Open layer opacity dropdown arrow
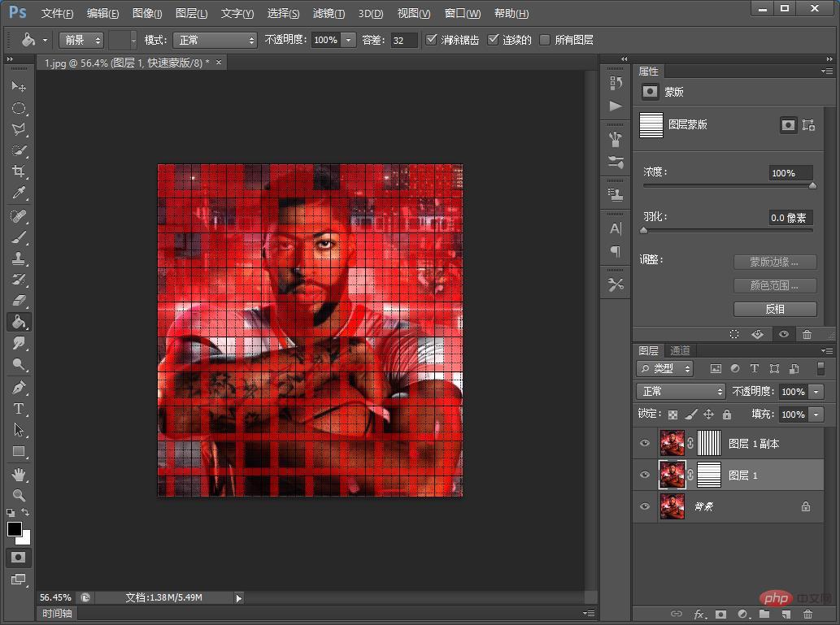The width and height of the screenshot is (840, 625). click(x=816, y=392)
